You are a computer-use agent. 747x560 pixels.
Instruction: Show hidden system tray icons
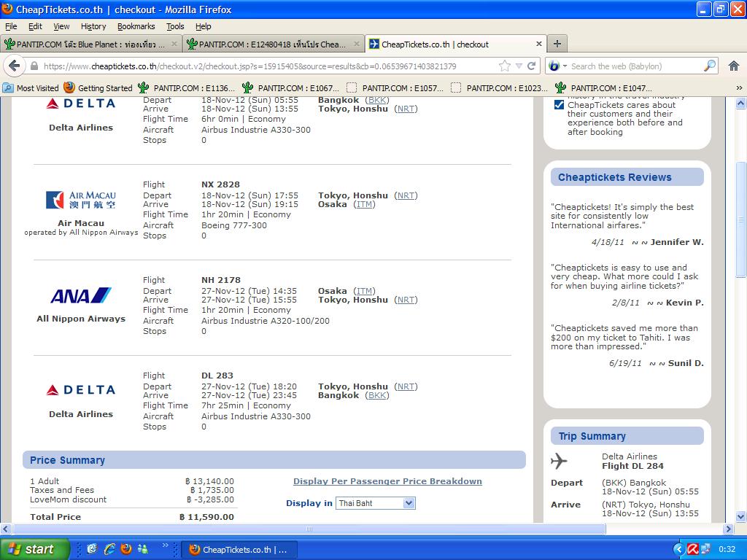678,549
